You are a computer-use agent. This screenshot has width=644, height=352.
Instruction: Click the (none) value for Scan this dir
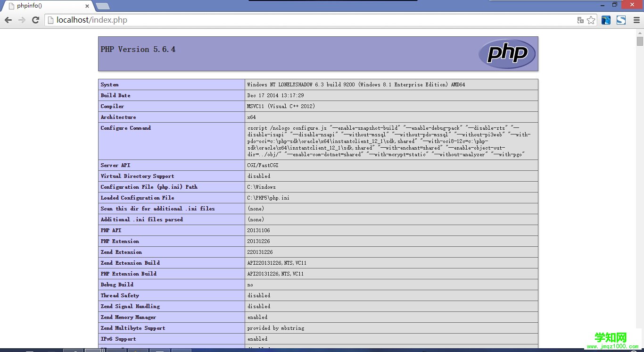[x=256, y=209]
